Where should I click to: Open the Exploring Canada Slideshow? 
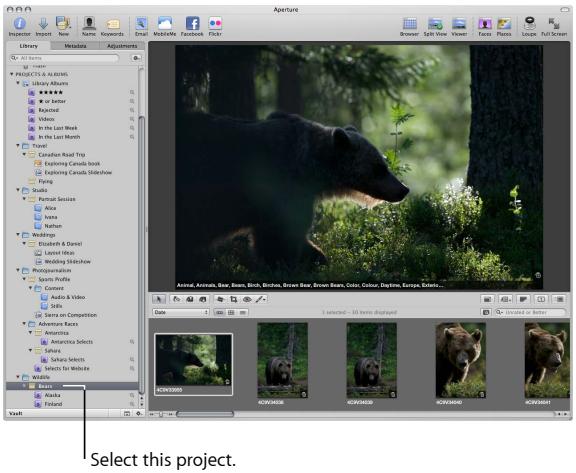coord(78,173)
